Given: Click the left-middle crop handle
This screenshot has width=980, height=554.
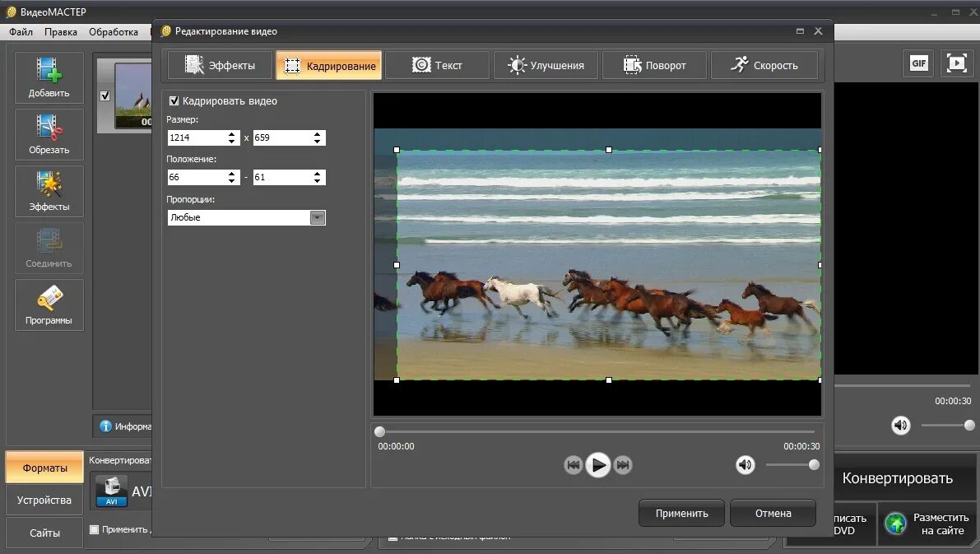Looking at the screenshot, I should coord(397,265).
